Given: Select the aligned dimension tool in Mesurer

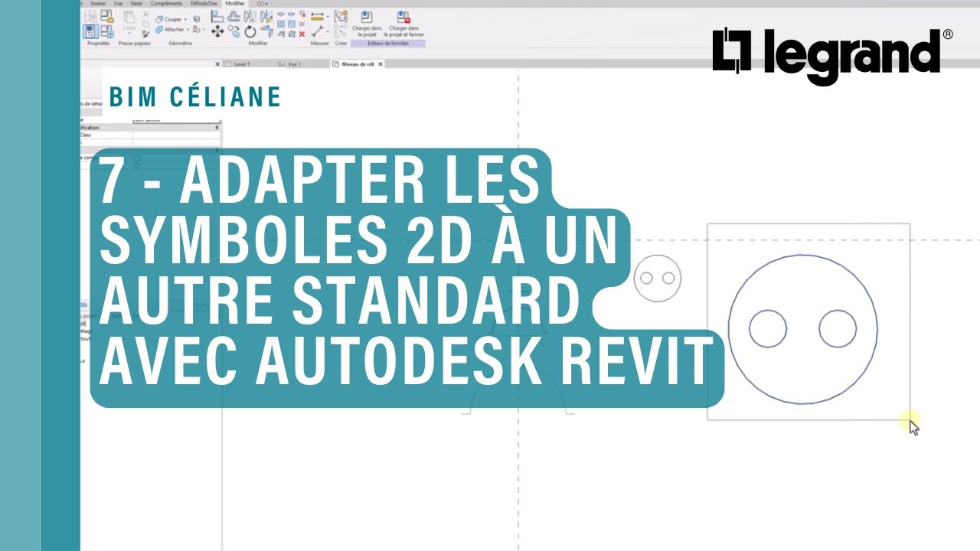Looking at the screenshot, I should 317,31.
